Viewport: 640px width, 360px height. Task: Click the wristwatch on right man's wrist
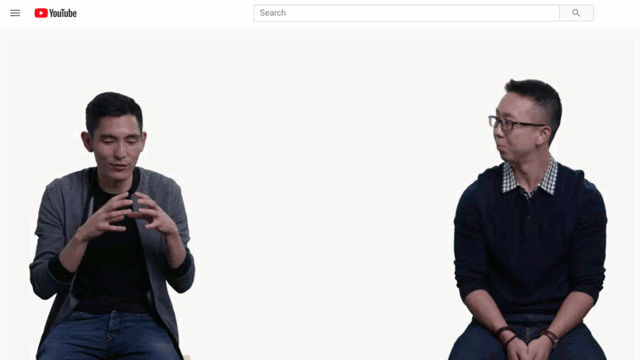tap(551, 337)
